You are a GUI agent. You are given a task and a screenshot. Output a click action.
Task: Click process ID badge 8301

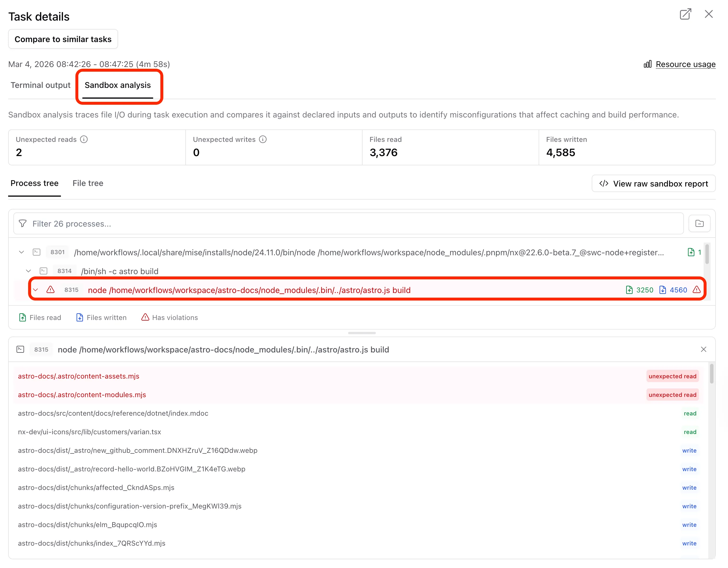click(x=57, y=252)
